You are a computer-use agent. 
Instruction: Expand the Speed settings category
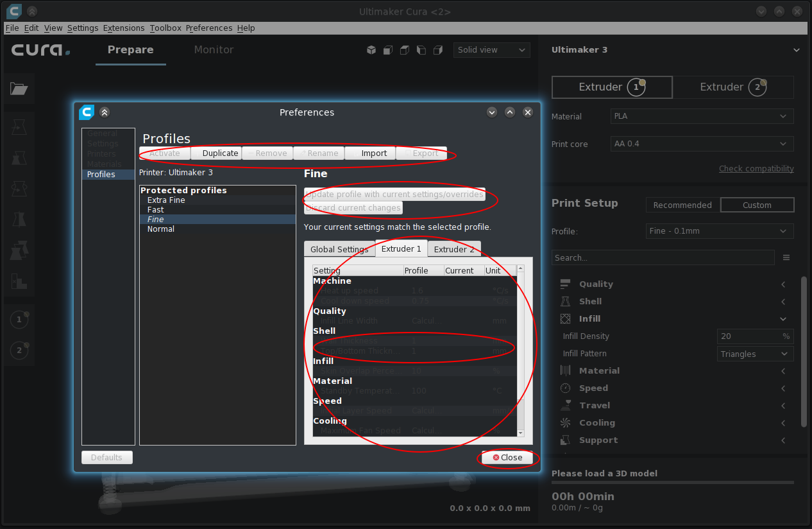[x=783, y=388]
